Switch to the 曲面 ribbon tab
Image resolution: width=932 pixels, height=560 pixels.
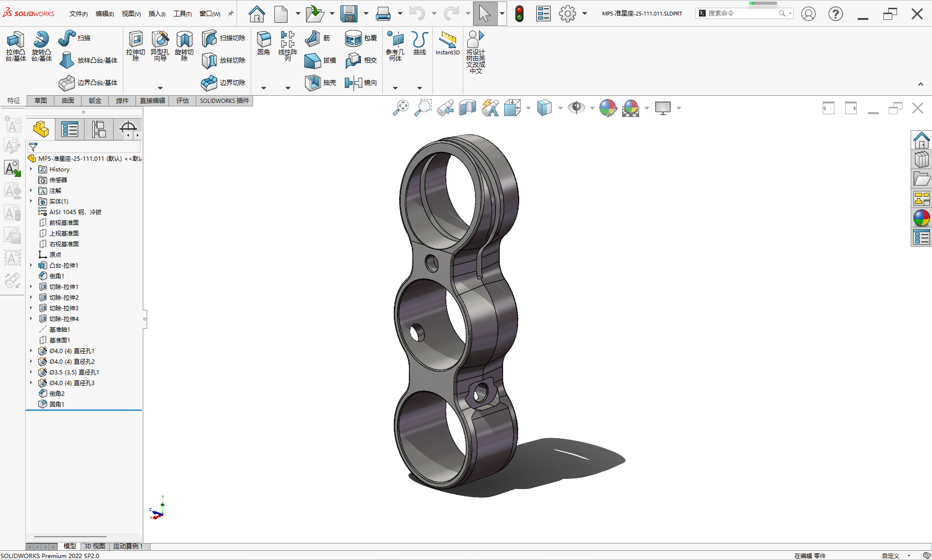coord(68,101)
